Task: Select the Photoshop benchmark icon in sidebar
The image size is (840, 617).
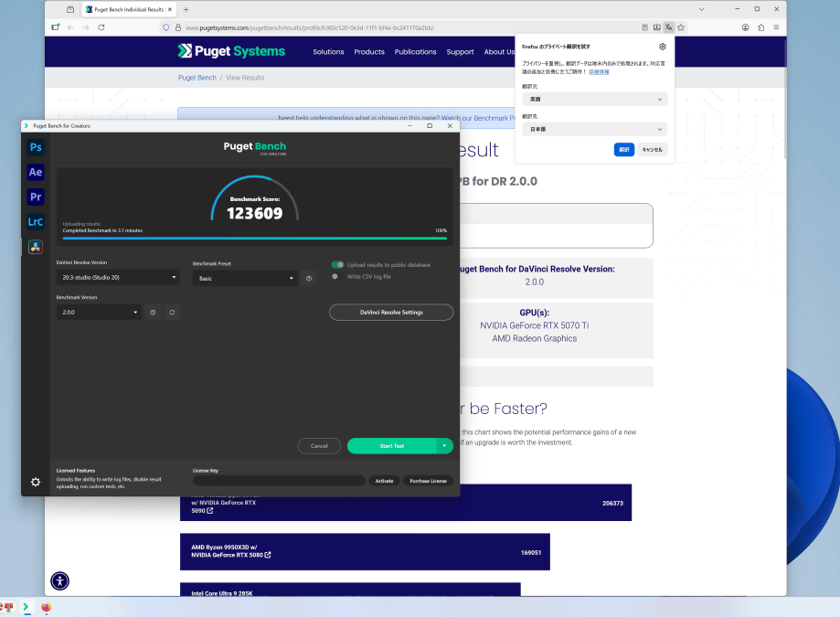Action: click(36, 147)
